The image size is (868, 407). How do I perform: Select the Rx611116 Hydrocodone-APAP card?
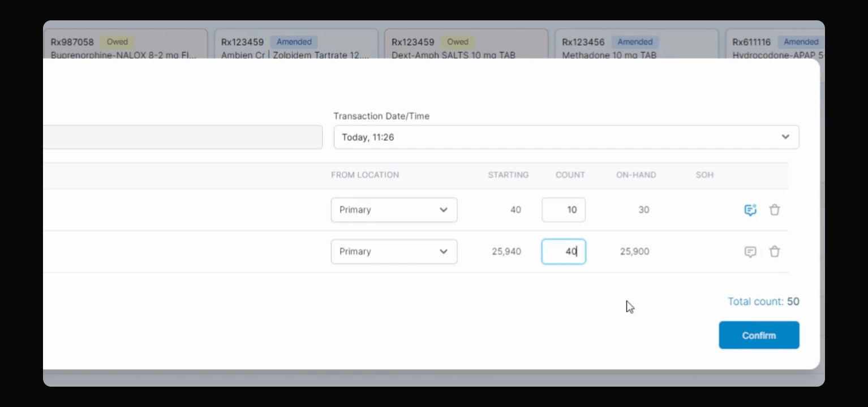775,45
